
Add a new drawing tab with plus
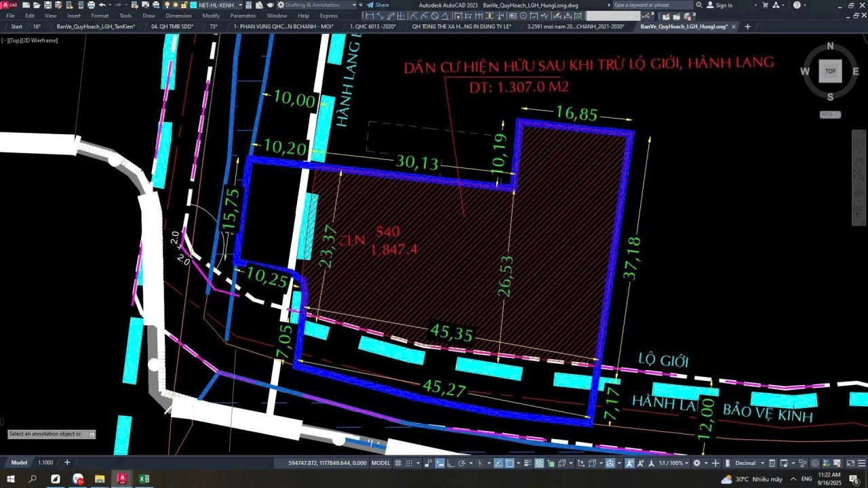(747, 26)
